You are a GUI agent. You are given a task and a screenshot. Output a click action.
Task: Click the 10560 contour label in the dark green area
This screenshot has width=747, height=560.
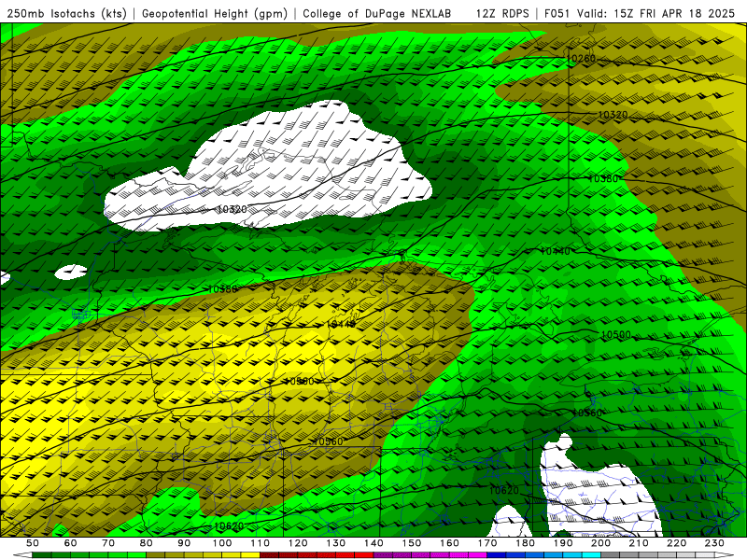coord(587,413)
